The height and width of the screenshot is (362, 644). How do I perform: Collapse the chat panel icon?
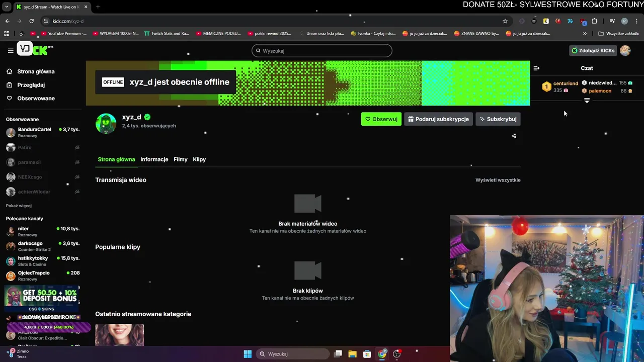536,68
